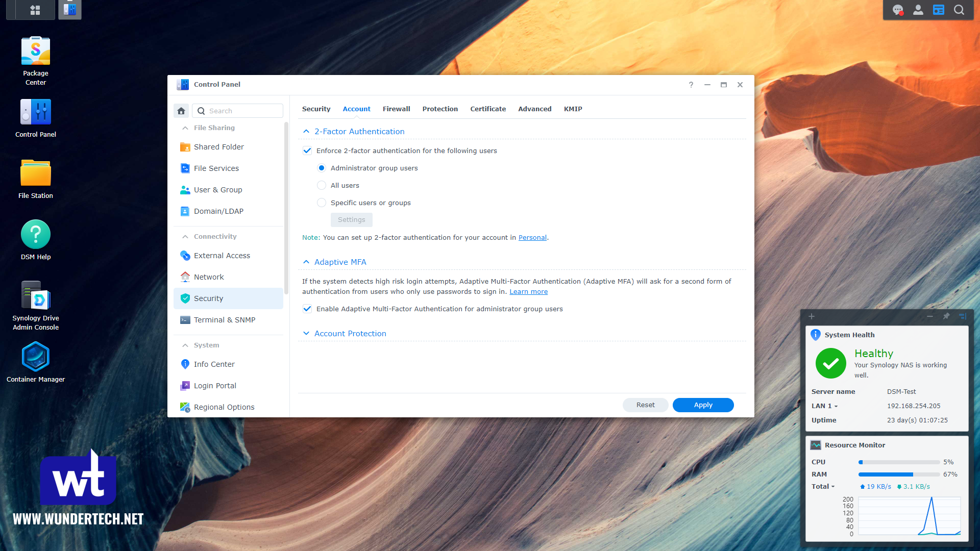This screenshot has height=551, width=980.
Task: Open notifications chat bubble icon
Action: (x=898, y=10)
